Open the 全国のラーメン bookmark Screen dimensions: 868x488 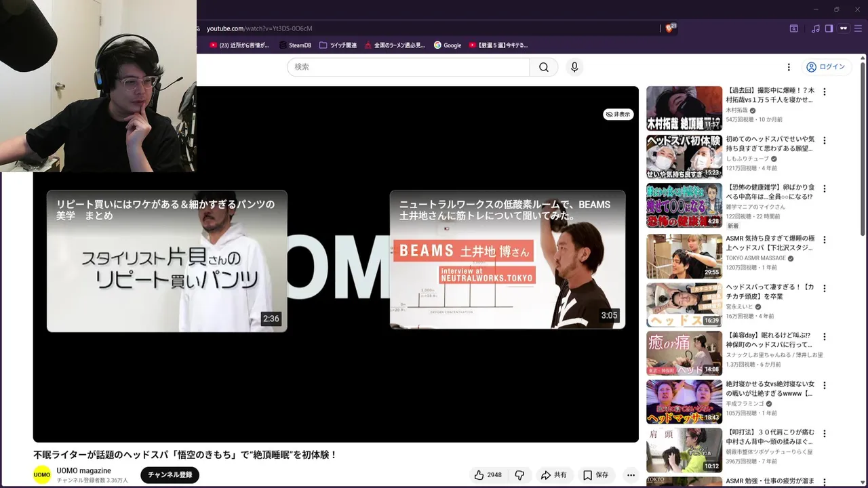click(x=395, y=45)
